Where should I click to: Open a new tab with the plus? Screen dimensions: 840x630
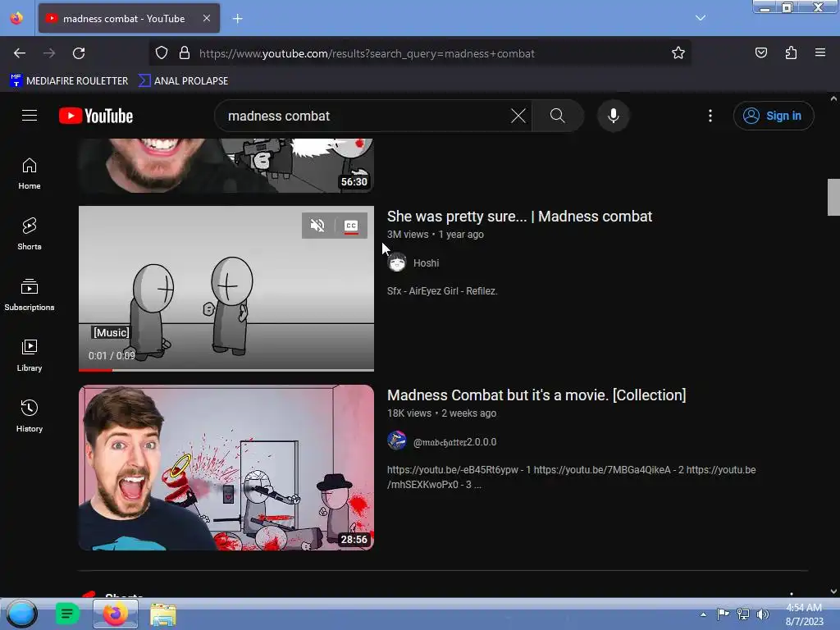[237, 19]
